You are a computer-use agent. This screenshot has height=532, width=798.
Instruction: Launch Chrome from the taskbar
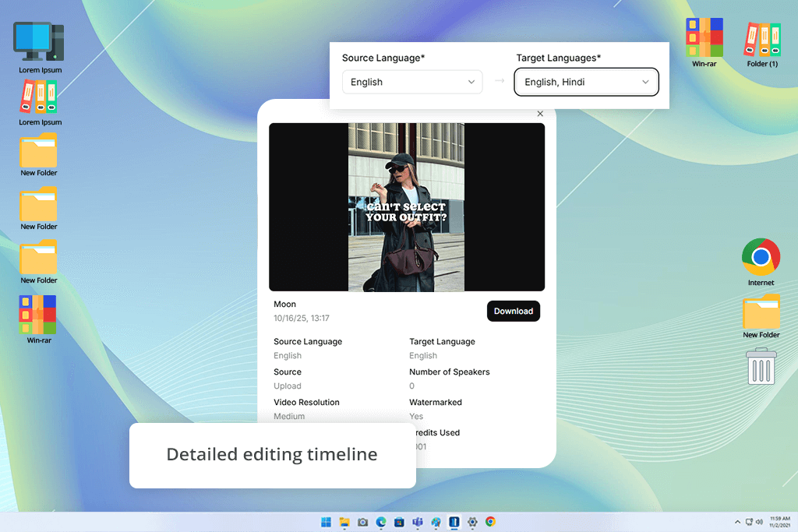pyautogui.click(x=490, y=522)
